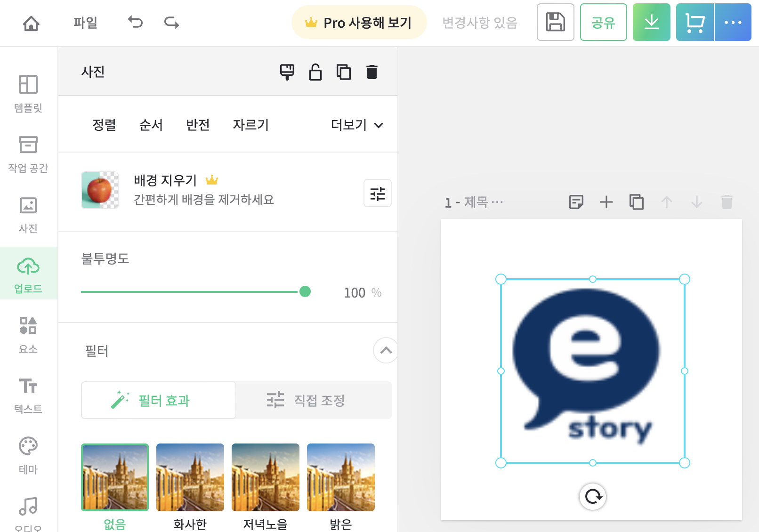This screenshot has width=759, height=532.
Task: Click the 공유 button
Action: tap(603, 22)
